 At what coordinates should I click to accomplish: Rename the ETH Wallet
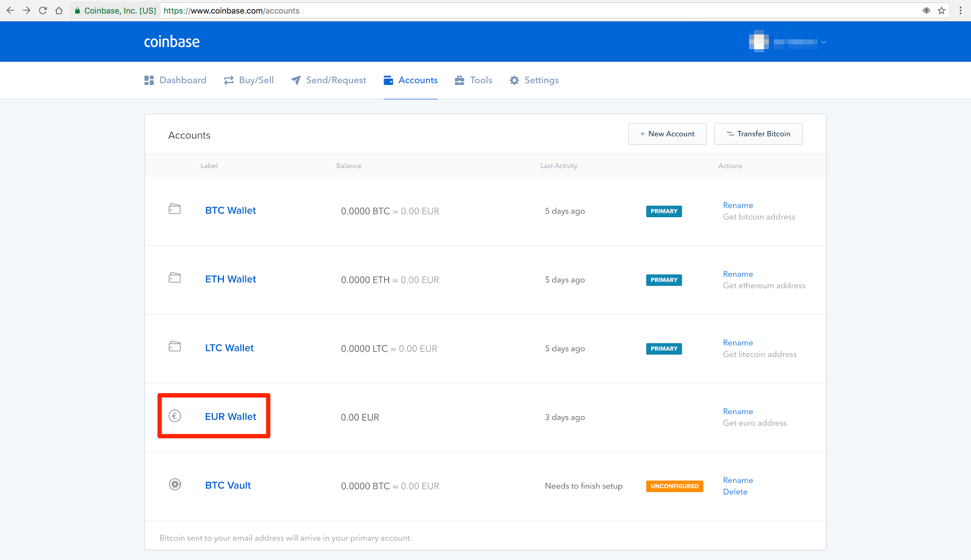[x=738, y=274]
